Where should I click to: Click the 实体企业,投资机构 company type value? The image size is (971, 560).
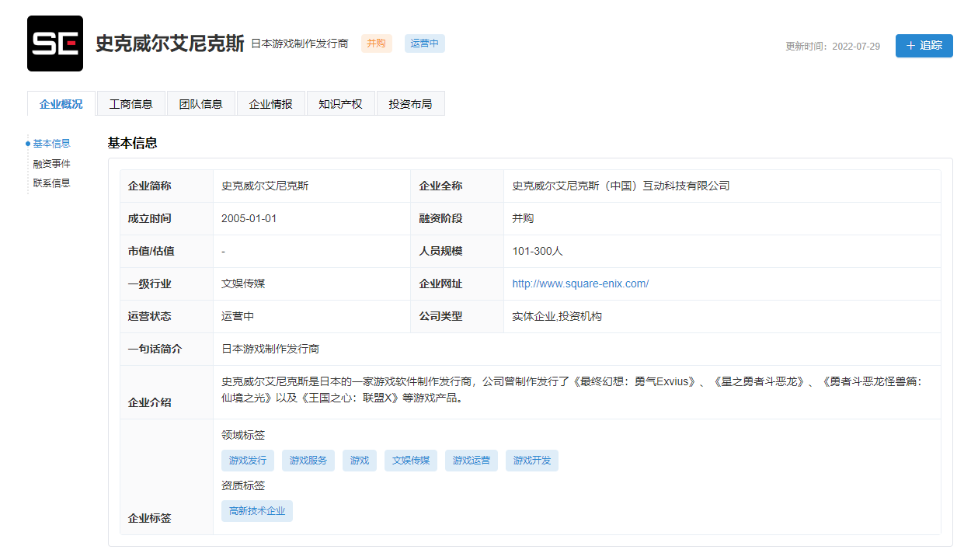click(x=557, y=316)
